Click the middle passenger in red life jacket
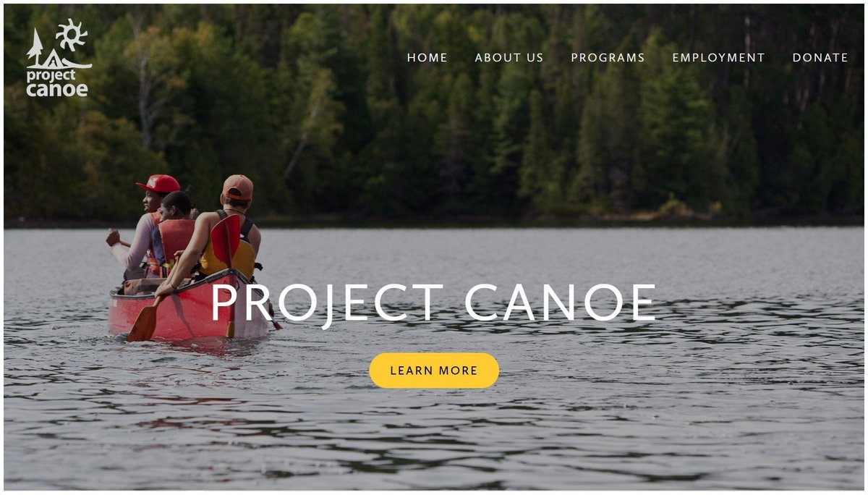 coord(174,235)
